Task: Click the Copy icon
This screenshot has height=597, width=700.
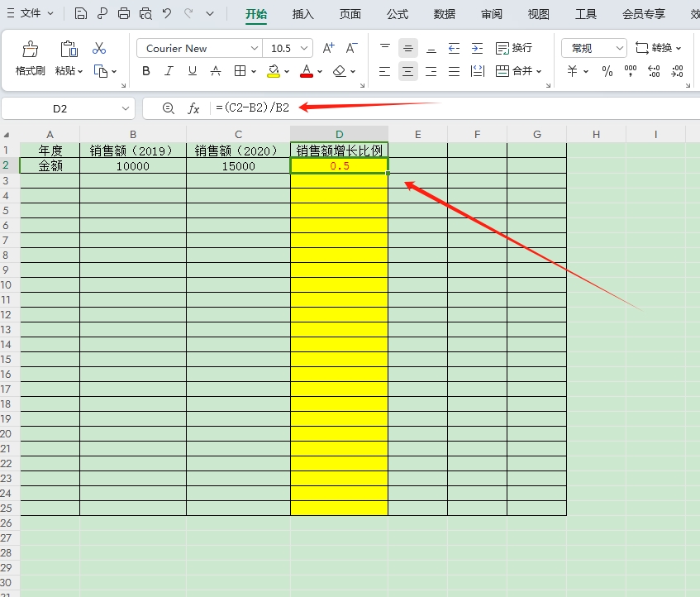Action: 101,71
